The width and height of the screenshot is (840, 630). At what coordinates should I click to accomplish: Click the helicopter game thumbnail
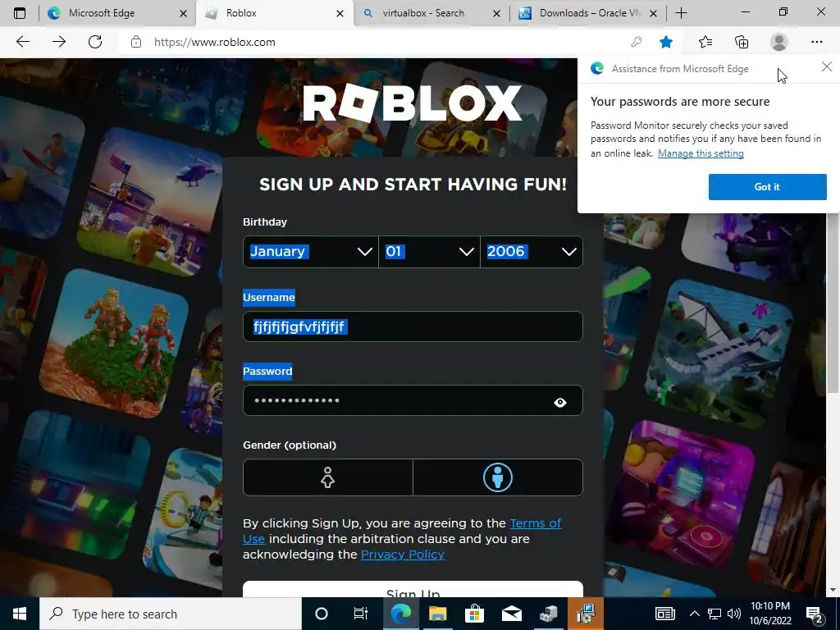click(x=150, y=203)
